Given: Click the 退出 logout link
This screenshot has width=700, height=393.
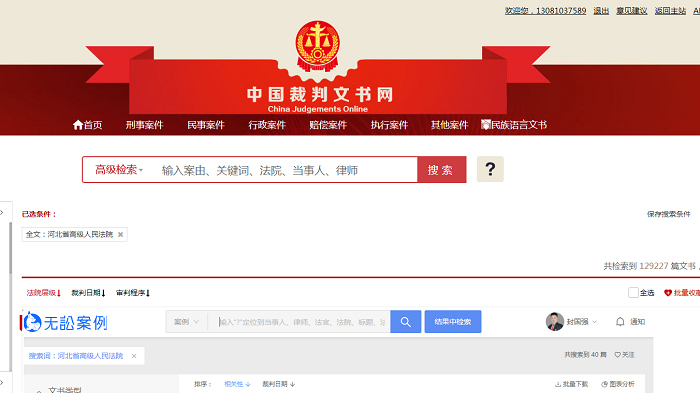Looking at the screenshot, I should coord(601,11).
